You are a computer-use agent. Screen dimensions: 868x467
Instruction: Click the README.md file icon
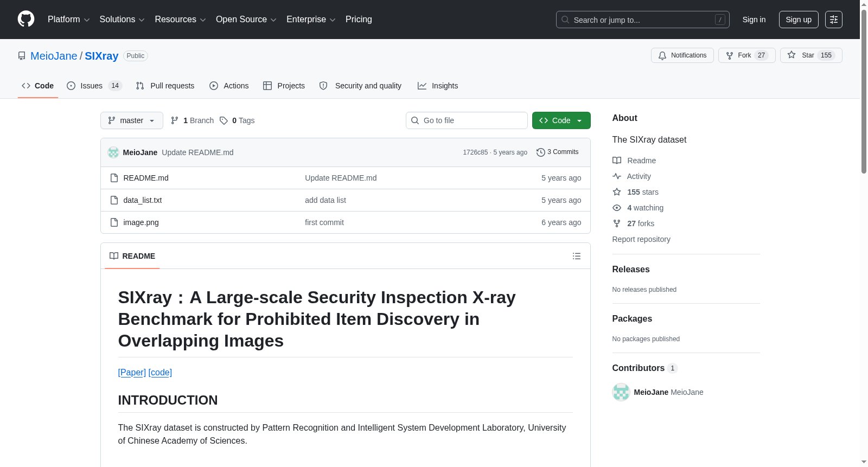(x=114, y=178)
